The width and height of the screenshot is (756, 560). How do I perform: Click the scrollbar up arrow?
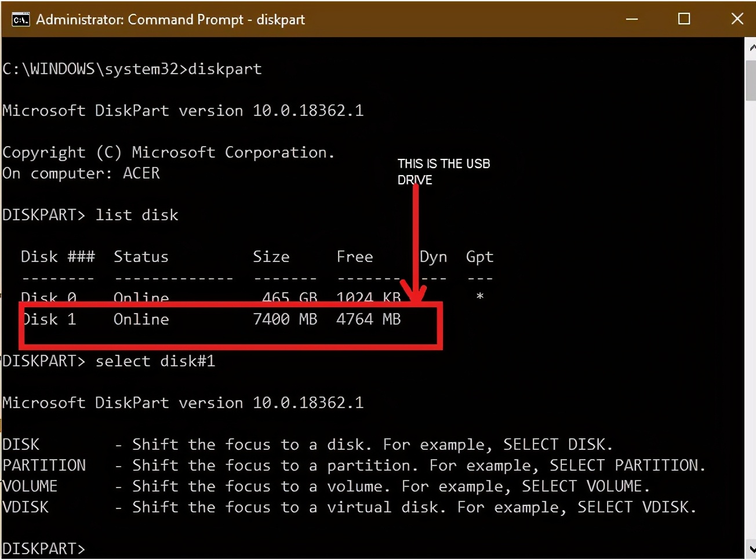(x=751, y=48)
